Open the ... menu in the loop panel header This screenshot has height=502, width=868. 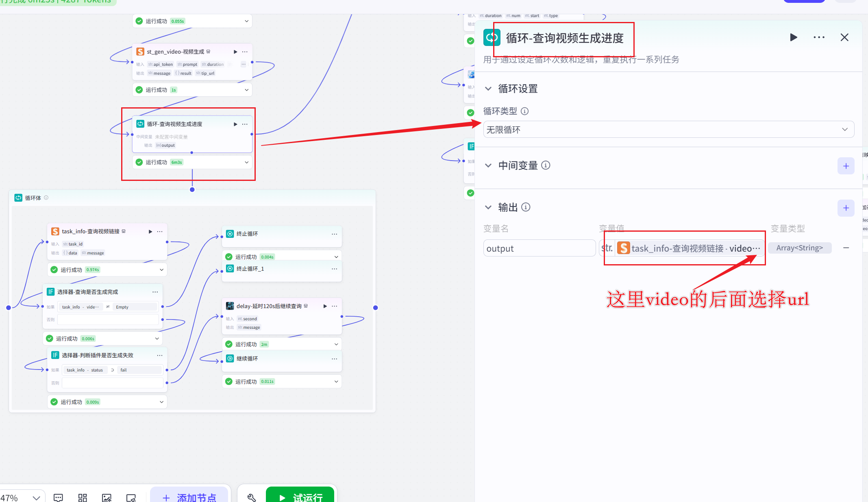point(818,37)
